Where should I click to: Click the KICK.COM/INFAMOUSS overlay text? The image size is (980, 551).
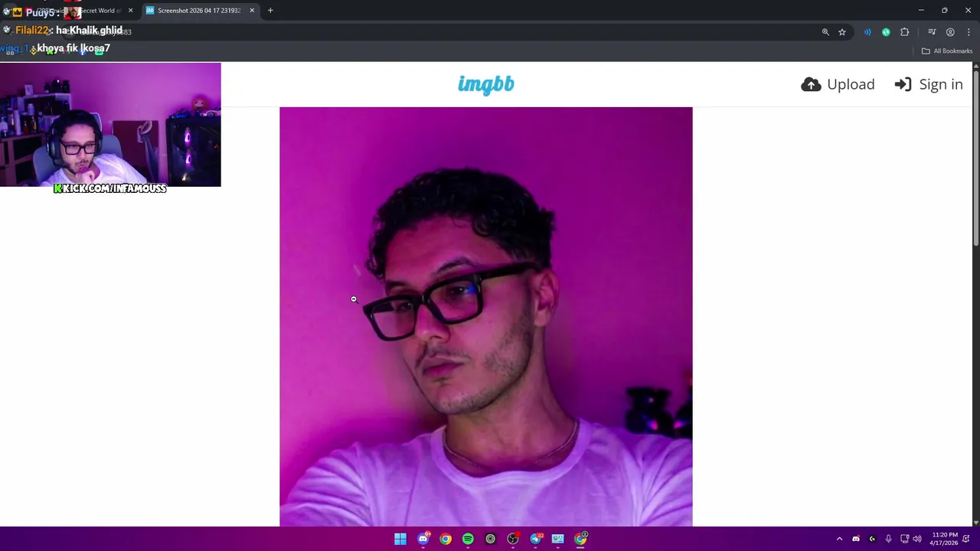[110, 188]
